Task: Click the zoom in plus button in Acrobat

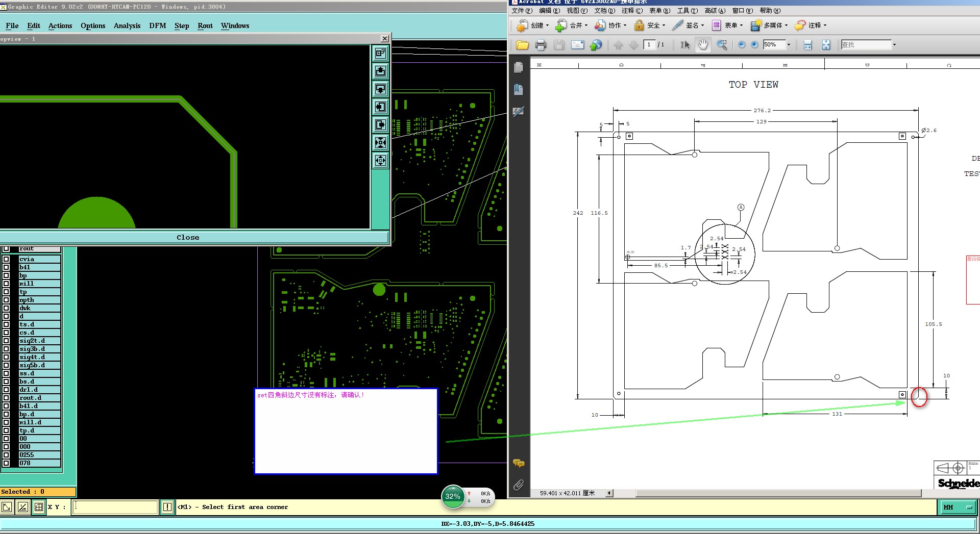Action: click(754, 45)
